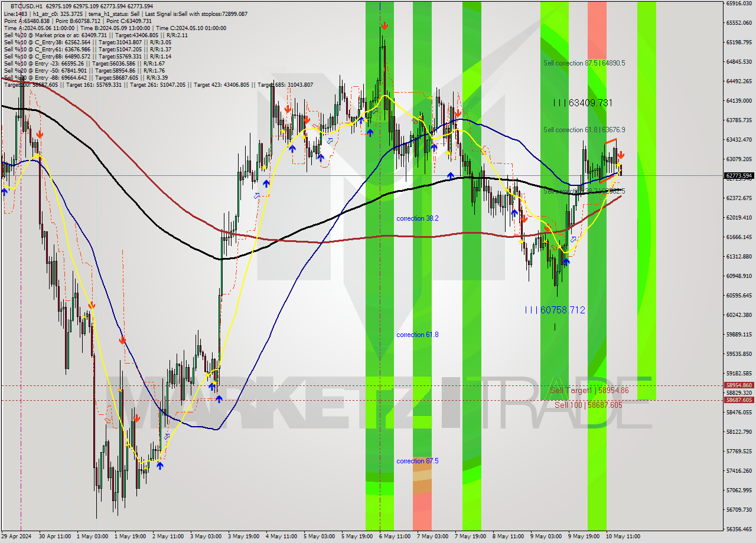756x543 pixels.
Task: Click the 60948.910 price axis label
Action: coord(739,276)
